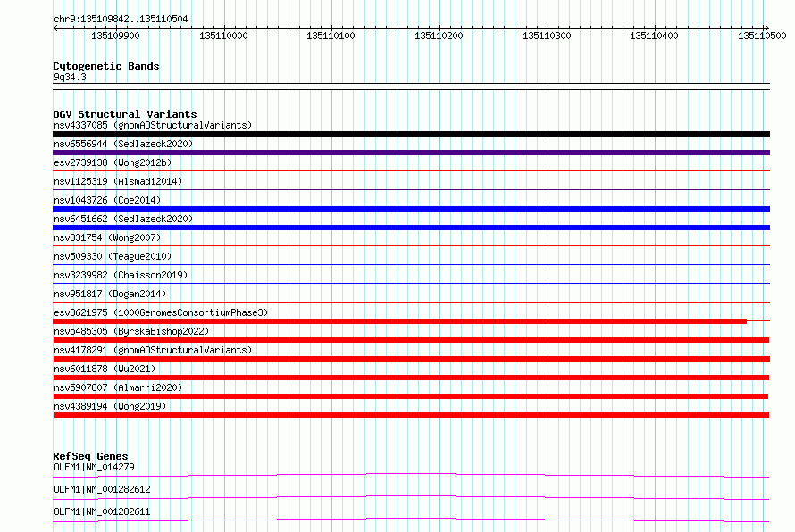Click the red bar of nsv5485305
This screenshot has height=532, width=795.
tap(411, 340)
